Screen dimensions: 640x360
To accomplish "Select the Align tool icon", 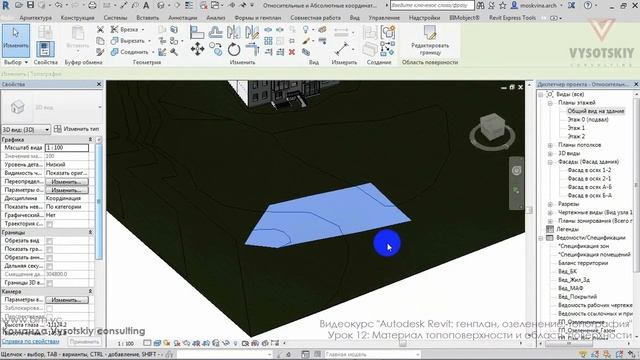I will (x=197, y=32).
